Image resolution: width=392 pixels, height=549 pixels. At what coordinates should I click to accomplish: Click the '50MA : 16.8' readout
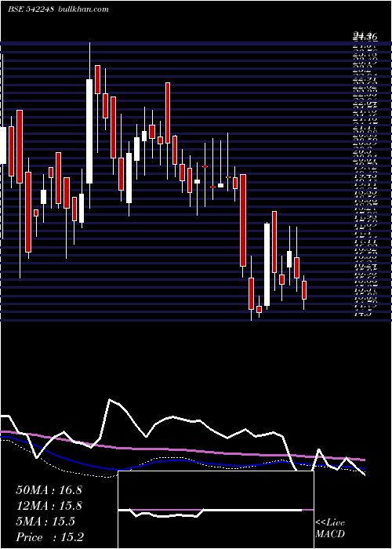coord(49,490)
